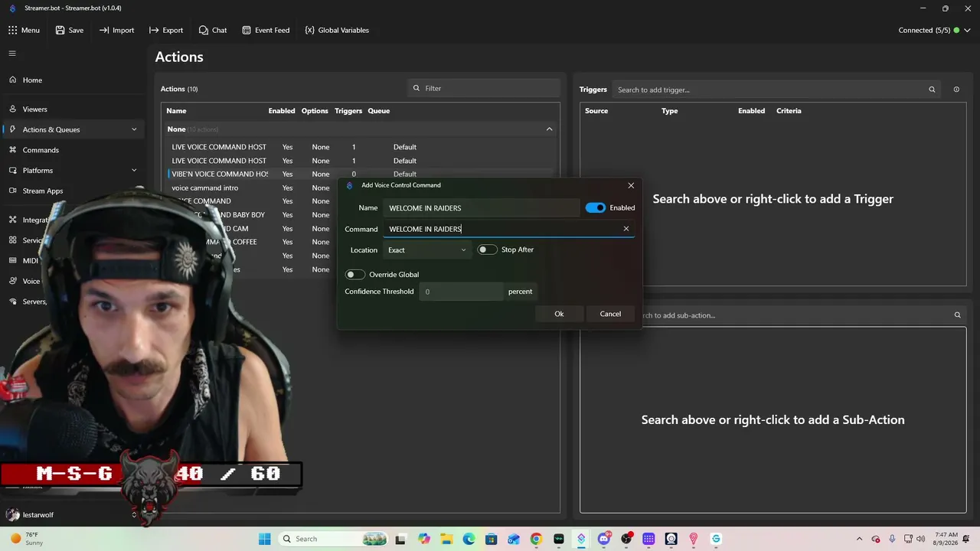Viewport: 980px width, 551px height.
Task: Click the info icon beside Triggers search
Action: point(956,90)
